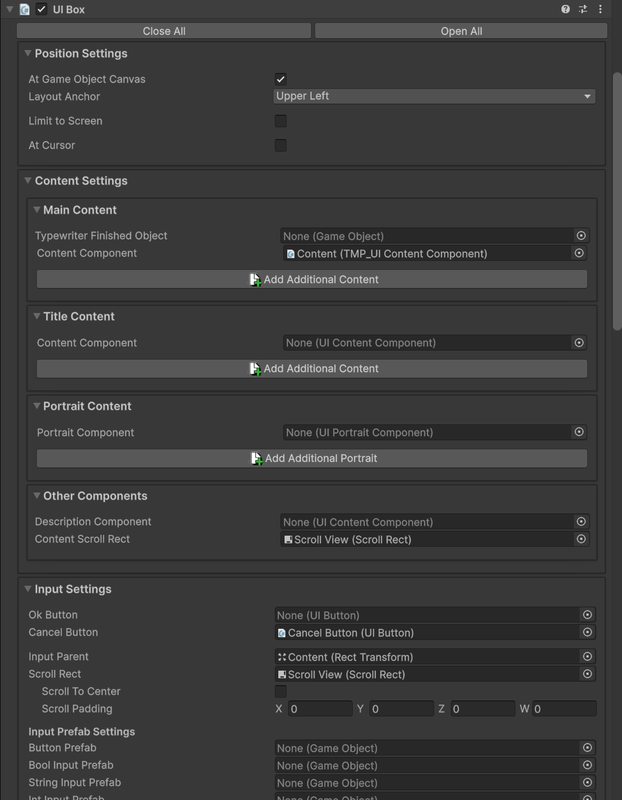
Task: Open object picker for Ok Button
Action: click(x=587, y=615)
